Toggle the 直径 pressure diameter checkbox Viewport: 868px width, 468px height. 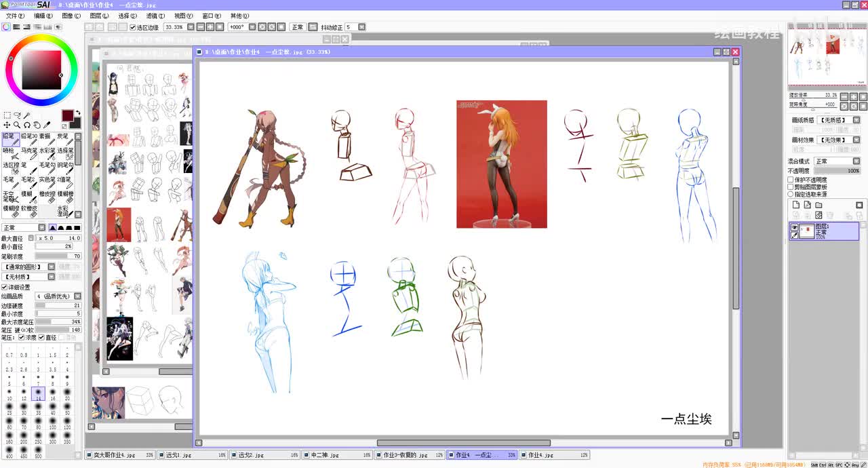[42, 337]
